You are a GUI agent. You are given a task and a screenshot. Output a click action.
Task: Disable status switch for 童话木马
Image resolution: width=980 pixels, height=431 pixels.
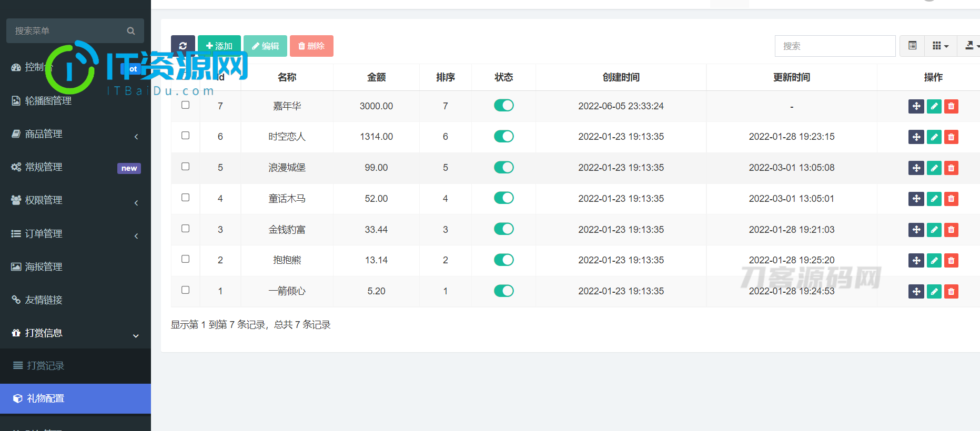coord(503,198)
